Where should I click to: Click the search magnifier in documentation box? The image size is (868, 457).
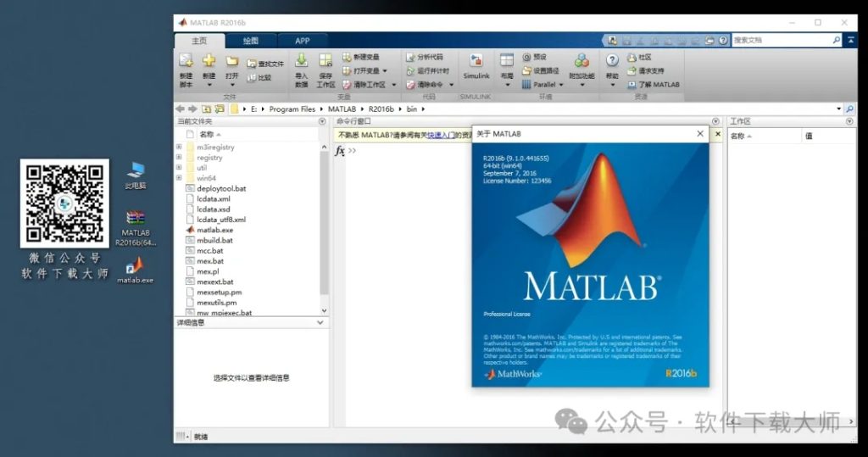pos(836,40)
